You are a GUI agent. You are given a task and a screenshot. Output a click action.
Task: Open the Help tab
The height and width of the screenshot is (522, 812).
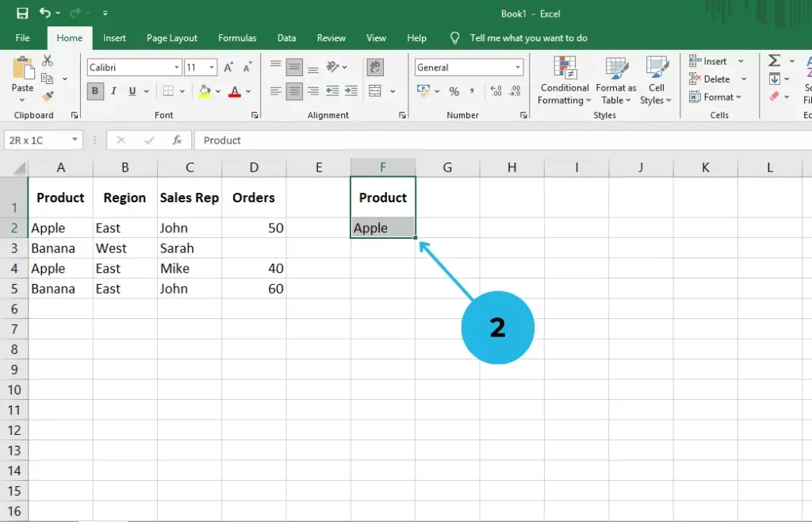(416, 38)
